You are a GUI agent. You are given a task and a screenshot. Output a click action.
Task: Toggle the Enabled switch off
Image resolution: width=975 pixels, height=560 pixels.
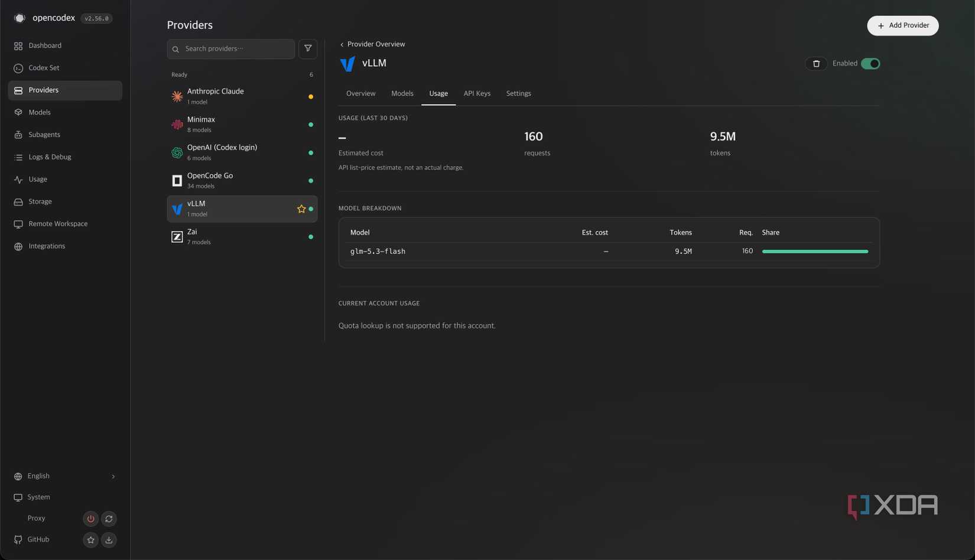(x=870, y=64)
